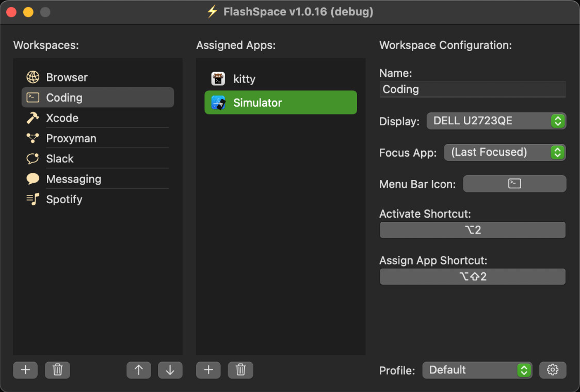The image size is (580, 392).
Task: Delete the selected workspace with trash button
Action: pos(57,370)
